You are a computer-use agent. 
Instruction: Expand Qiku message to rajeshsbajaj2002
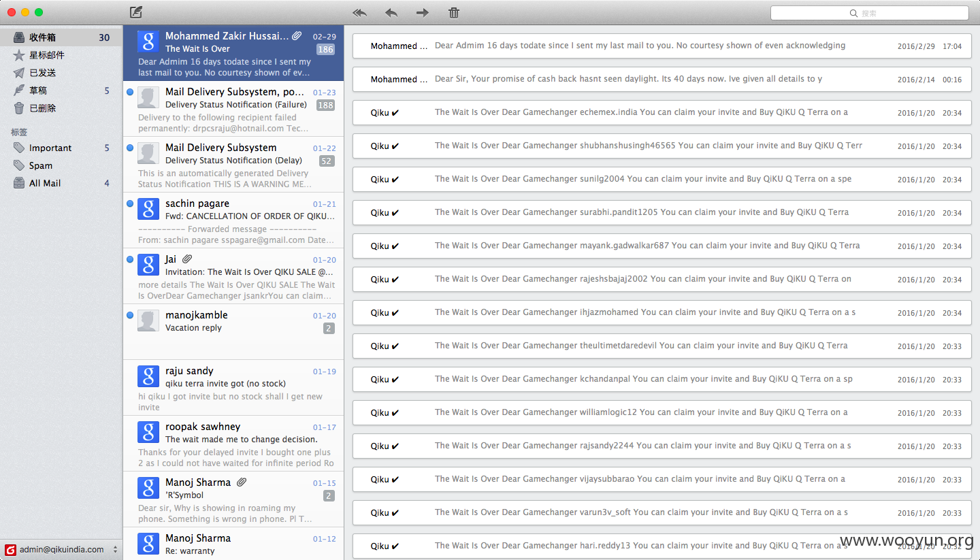pyautogui.click(x=661, y=280)
